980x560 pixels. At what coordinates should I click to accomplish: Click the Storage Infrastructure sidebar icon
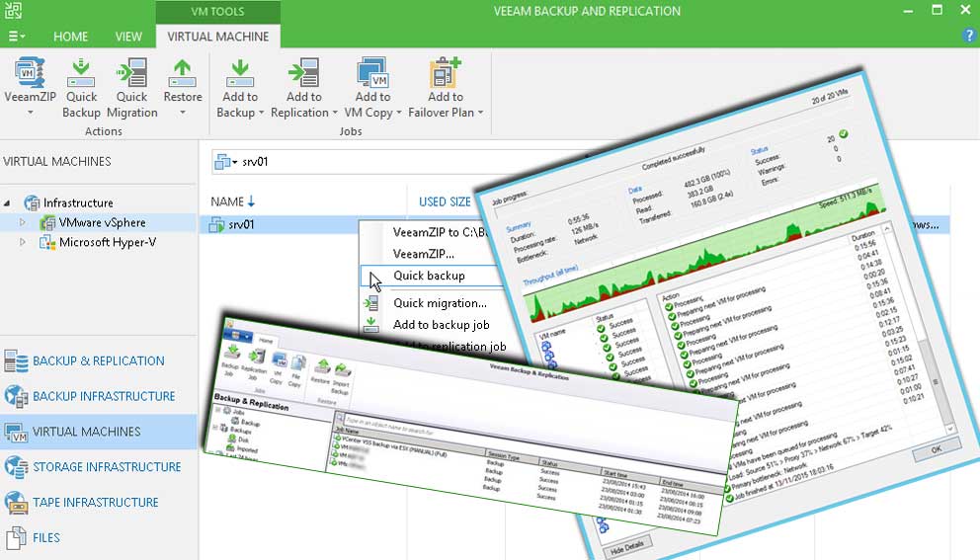[x=16, y=467]
